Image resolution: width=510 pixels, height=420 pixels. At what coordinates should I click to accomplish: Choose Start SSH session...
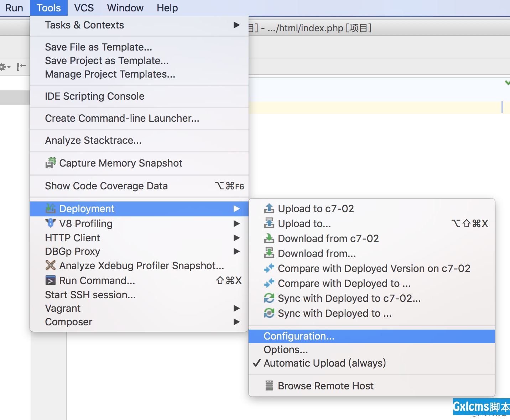point(139,295)
